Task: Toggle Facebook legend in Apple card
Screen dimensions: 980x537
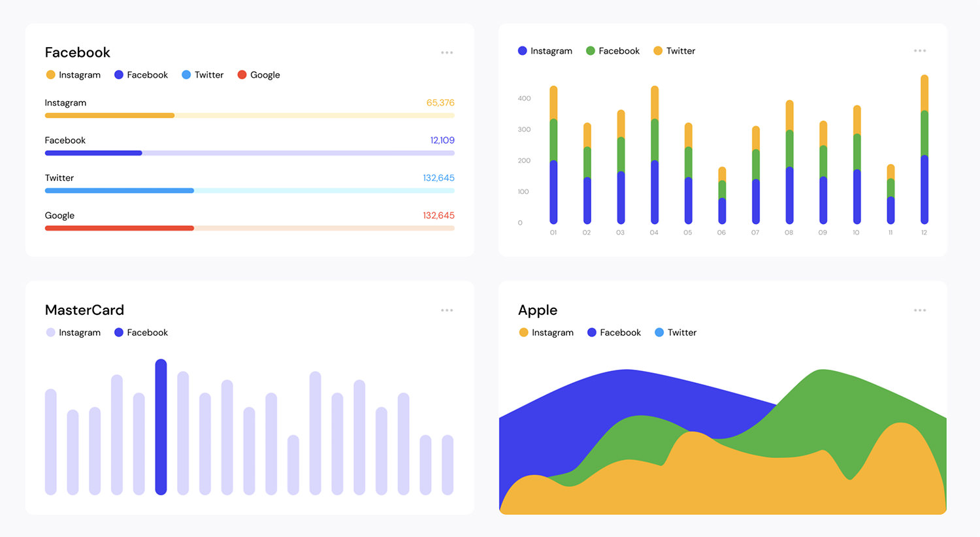Action: (x=614, y=333)
